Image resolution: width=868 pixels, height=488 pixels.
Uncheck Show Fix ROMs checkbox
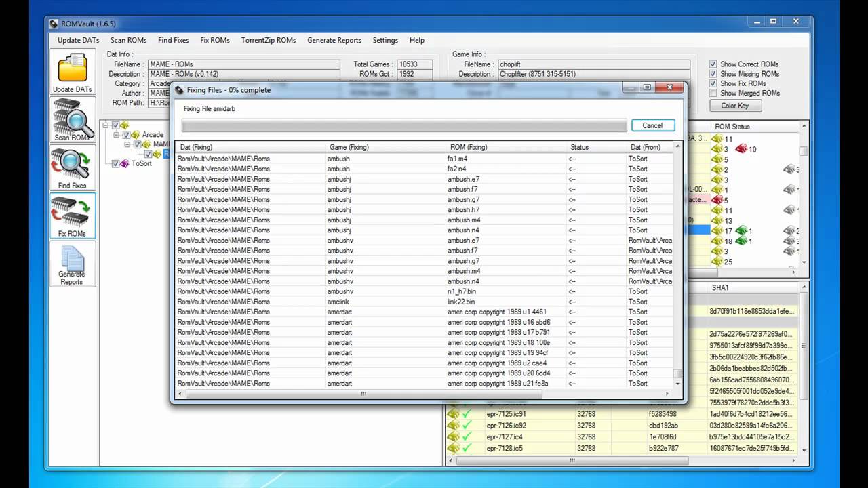pyautogui.click(x=713, y=83)
